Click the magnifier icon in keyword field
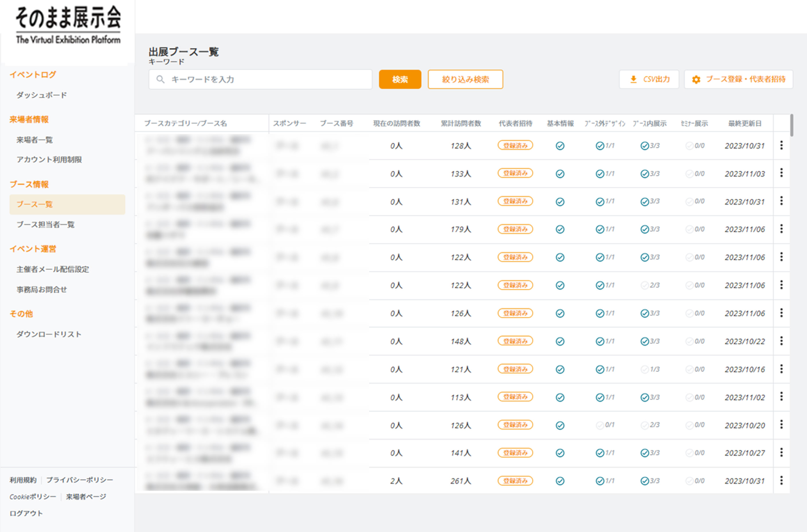Image resolution: width=807 pixels, height=532 pixels. point(160,79)
